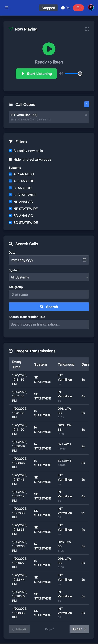Adjust the volume slider handle
The width and height of the screenshot is (98, 644).
[80, 74]
